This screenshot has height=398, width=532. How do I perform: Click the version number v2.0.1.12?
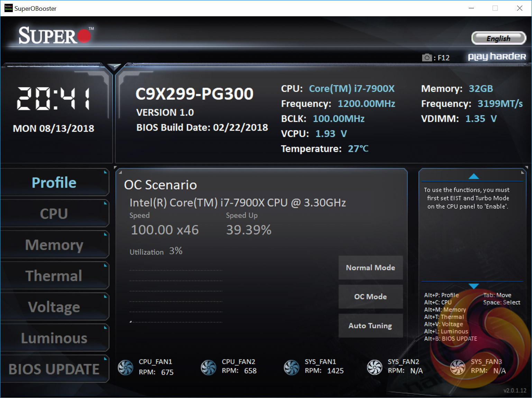pyautogui.click(x=515, y=390)
